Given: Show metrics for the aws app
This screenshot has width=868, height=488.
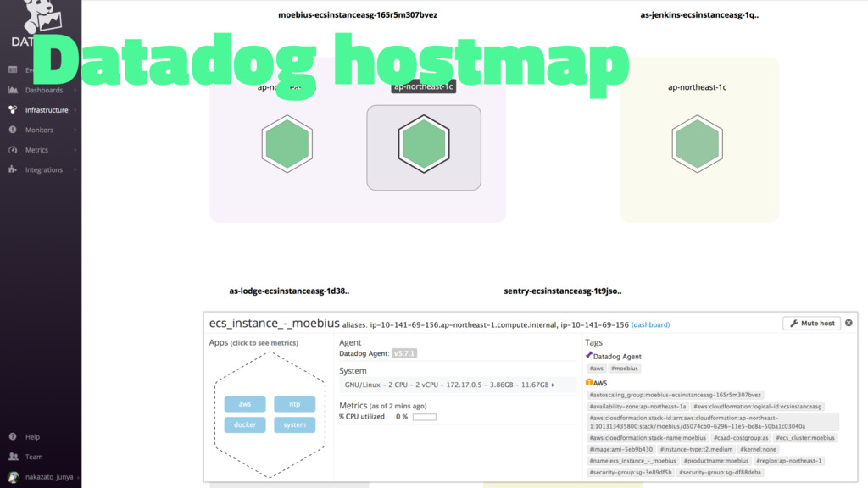Looking at the screenshot, I should pyautogui.click(x=245, y=404).
